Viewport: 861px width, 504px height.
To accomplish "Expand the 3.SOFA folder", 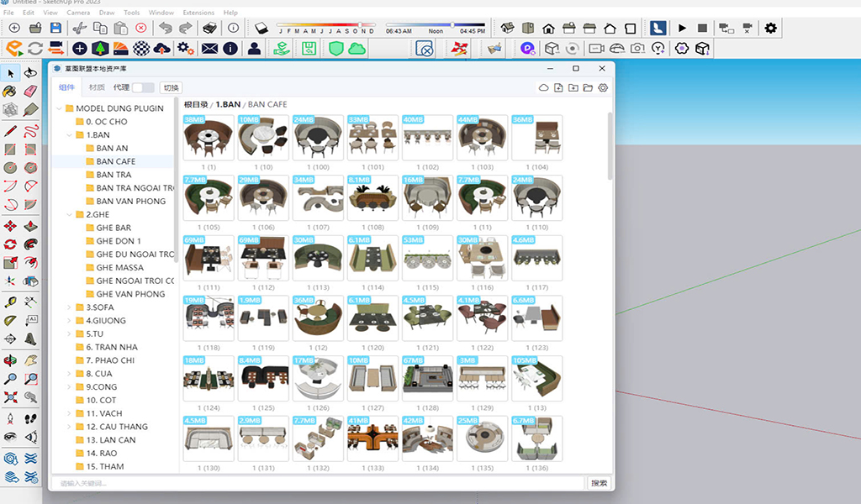I will point(69,307).
